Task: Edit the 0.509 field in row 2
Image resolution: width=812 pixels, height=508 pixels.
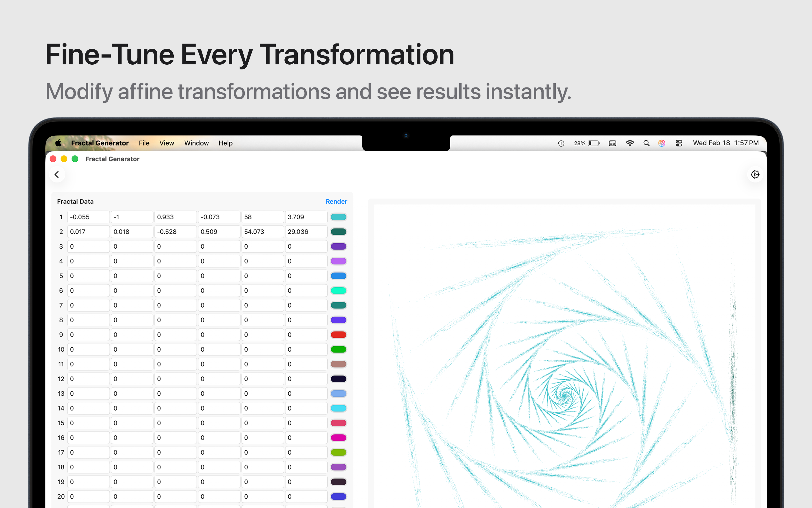Action: pos(219,232)
